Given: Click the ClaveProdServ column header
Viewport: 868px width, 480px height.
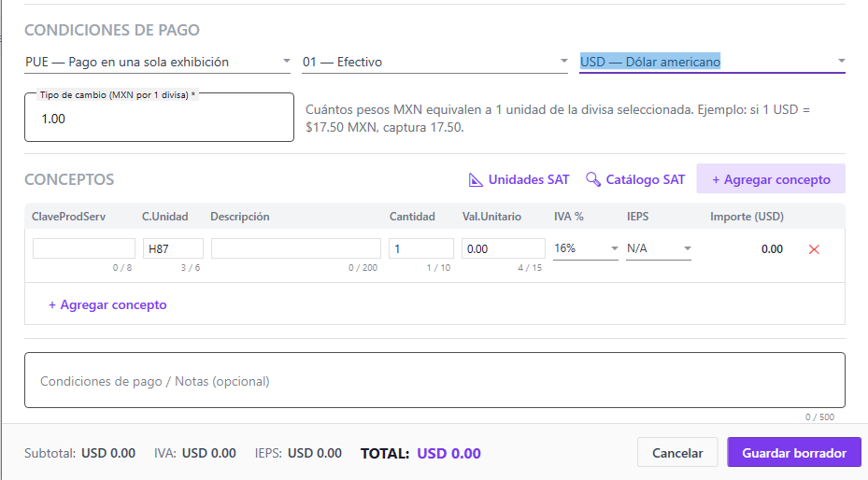Looking at the screenshot, I should pyautogui.click(x=68, y=217).
